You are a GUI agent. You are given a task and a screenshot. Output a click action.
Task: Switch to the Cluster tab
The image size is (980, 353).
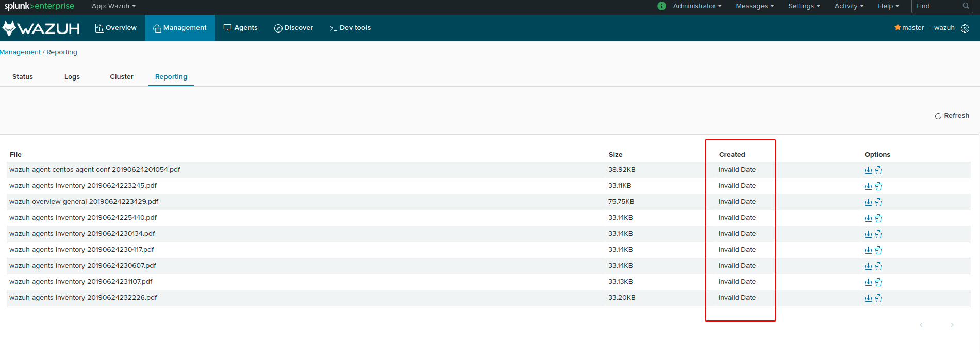pos(122,77)
